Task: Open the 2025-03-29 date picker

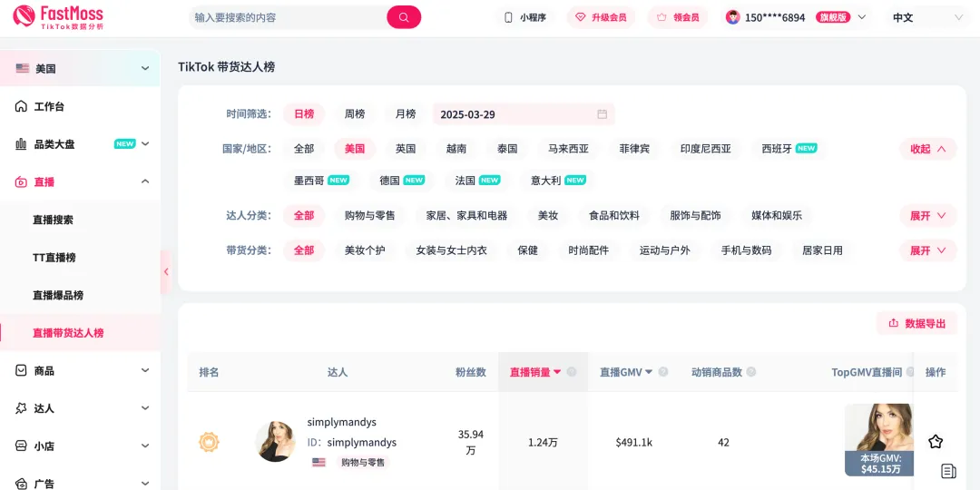Action: (x=524, y=114)
